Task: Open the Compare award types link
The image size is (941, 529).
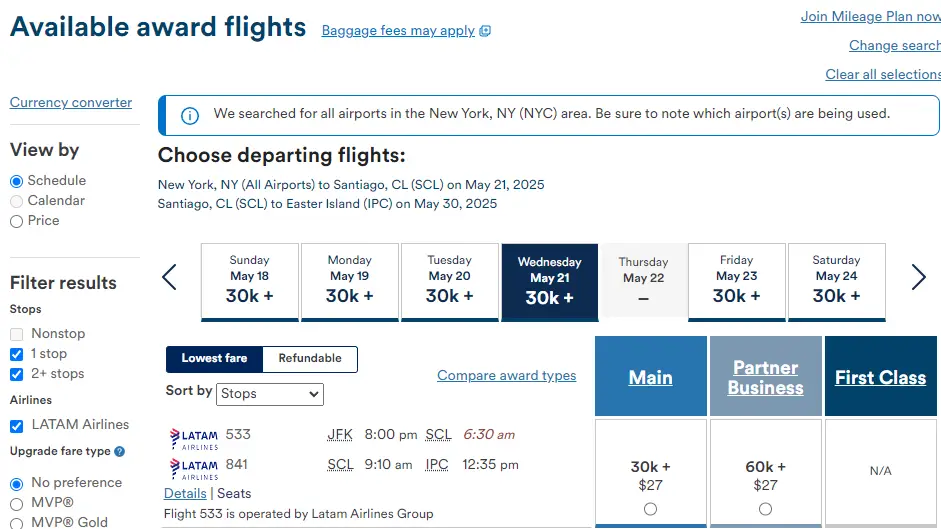Action: [506, 376]
